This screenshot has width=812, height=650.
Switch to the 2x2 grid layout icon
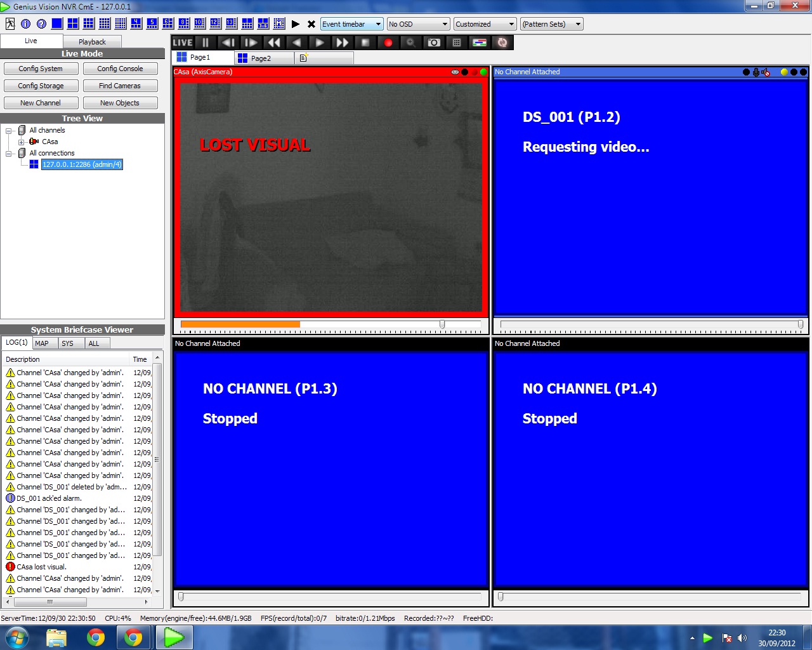tap(72, 23)
